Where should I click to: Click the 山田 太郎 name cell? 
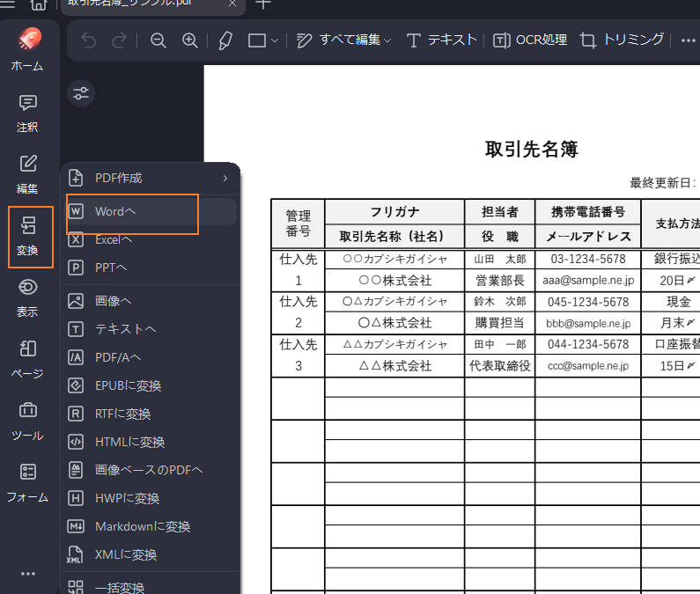coord(499,259)
